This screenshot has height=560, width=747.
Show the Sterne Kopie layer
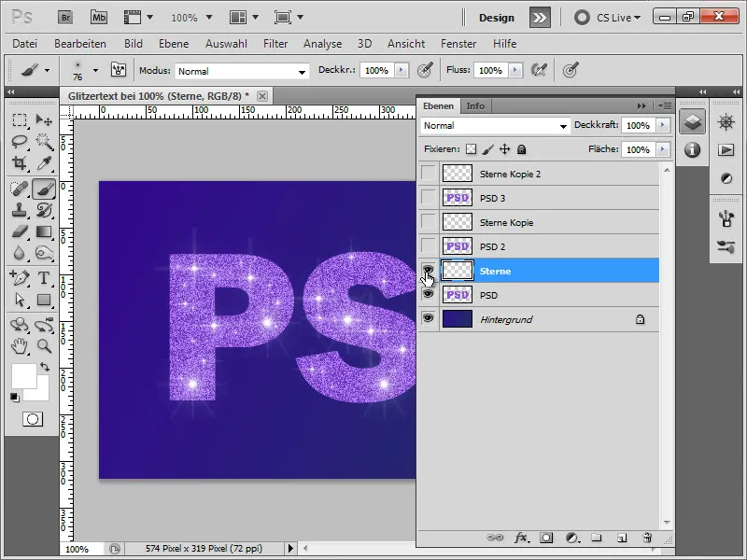pos(429,222)
